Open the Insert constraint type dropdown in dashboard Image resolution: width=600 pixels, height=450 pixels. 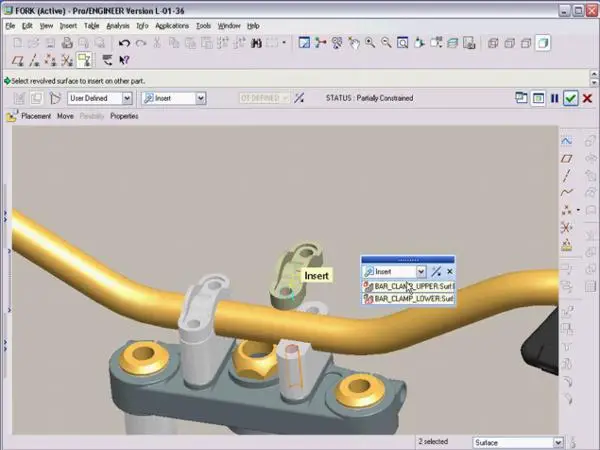(201, 98)
